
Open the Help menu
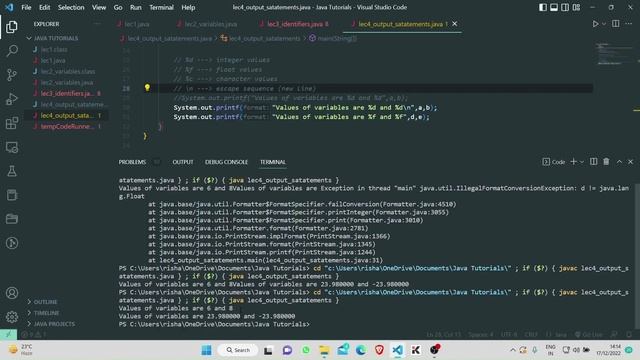point(188,7)
